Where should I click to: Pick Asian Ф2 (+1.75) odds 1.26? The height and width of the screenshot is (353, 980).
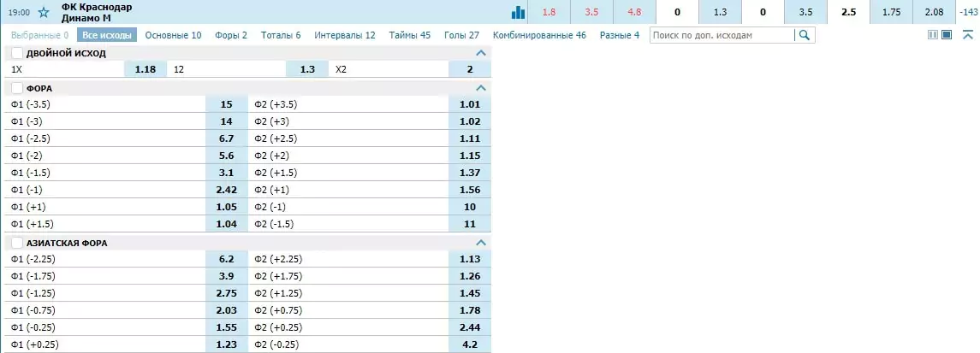pos(470,276)
